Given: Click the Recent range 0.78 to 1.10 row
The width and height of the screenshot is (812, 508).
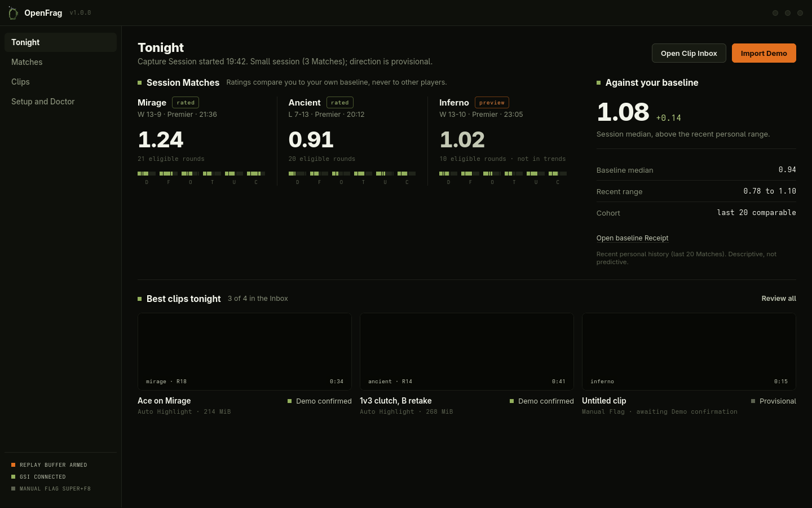Looking at the screenshot, I should coord(696,191).
